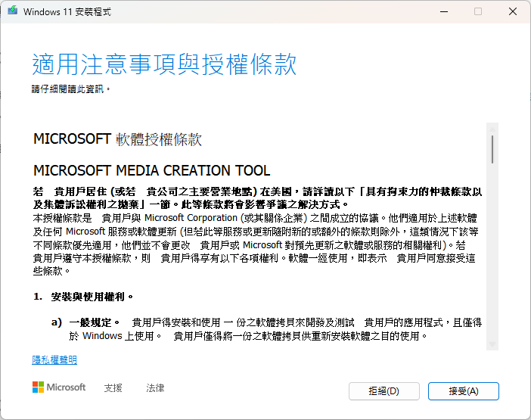Click the 接受(A) accept button
This screenshot has height=420, width=531.
pyautogui.click(x=463, y=390)
